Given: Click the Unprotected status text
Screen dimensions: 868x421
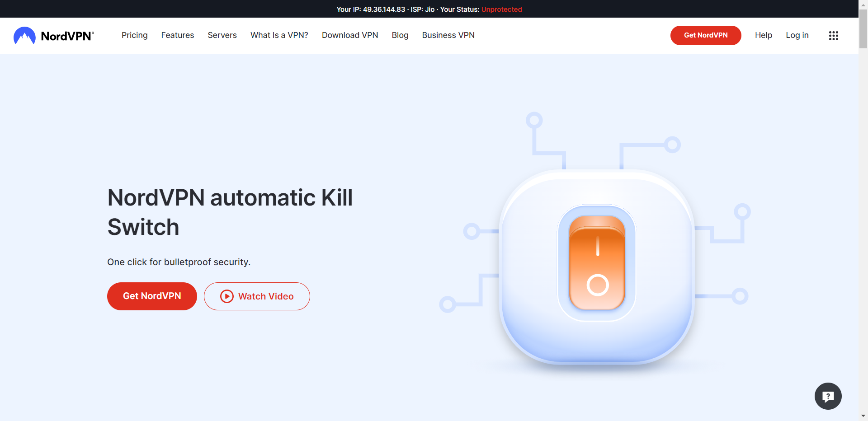Looking at the screenshot, I should click(501, 9).
